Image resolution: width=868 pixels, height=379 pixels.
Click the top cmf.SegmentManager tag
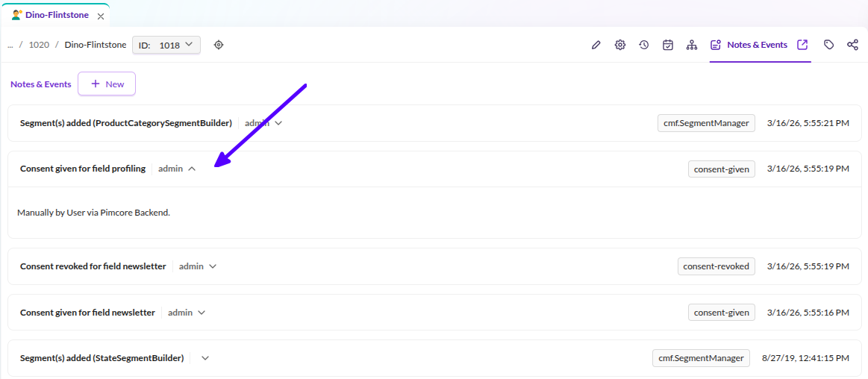(x=706, y=123)
